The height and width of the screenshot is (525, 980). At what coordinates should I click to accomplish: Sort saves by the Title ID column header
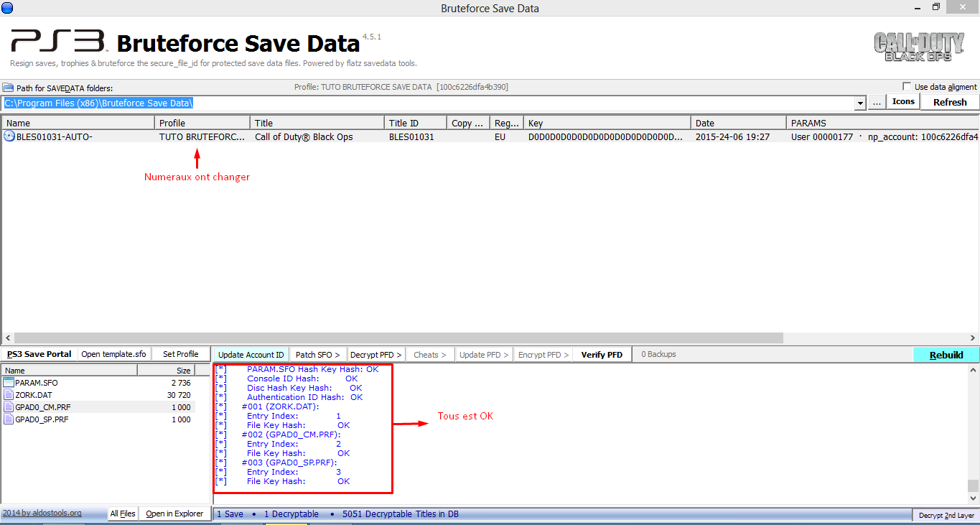[x=416, y=123]
